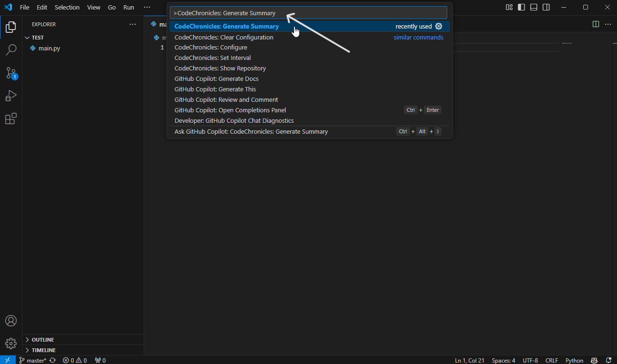Open the Search view icon

pyautogui.click(x=11, y=49)
